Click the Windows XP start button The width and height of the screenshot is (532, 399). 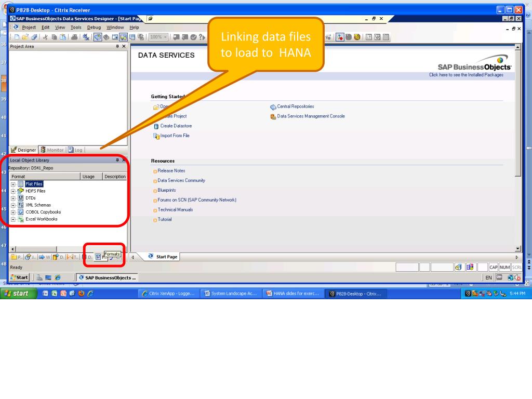tap(18, 294)
